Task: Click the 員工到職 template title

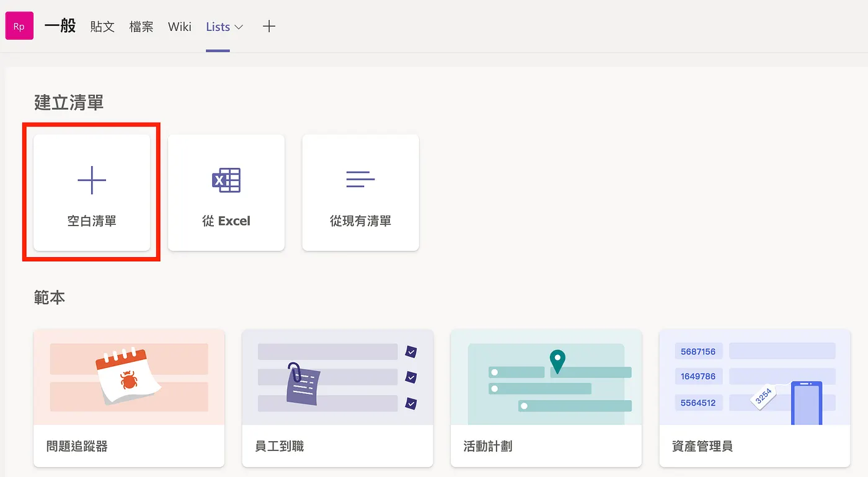Action: tap(280, 446)
